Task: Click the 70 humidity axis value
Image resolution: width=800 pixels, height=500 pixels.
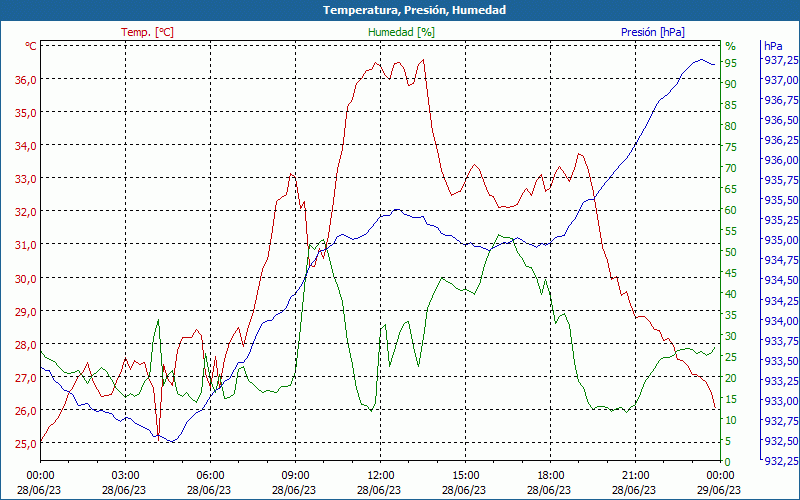Action: pyautogui.click(x=731, y=168)
